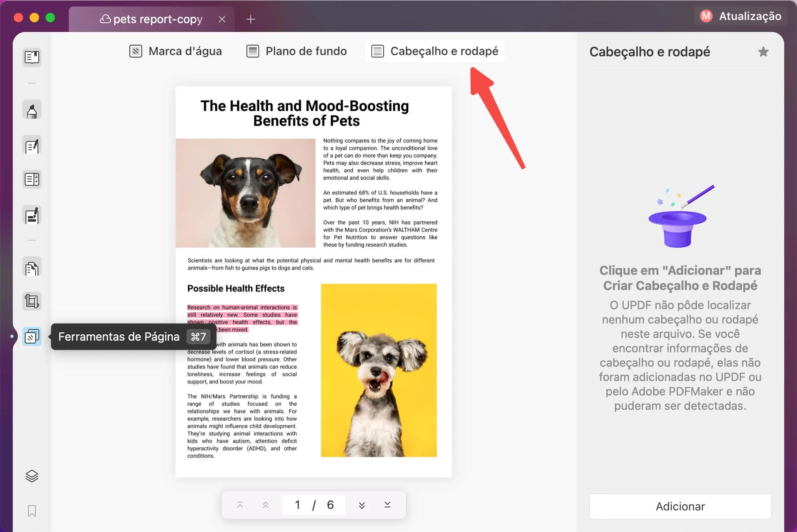Click the page number field
797x532 pixels.
297,505
